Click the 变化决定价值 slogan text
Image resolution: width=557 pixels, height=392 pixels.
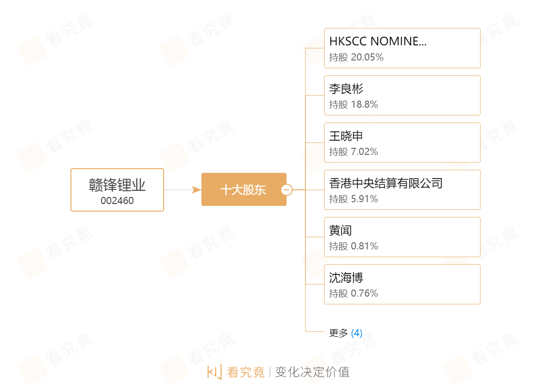[x=313, y=372]
